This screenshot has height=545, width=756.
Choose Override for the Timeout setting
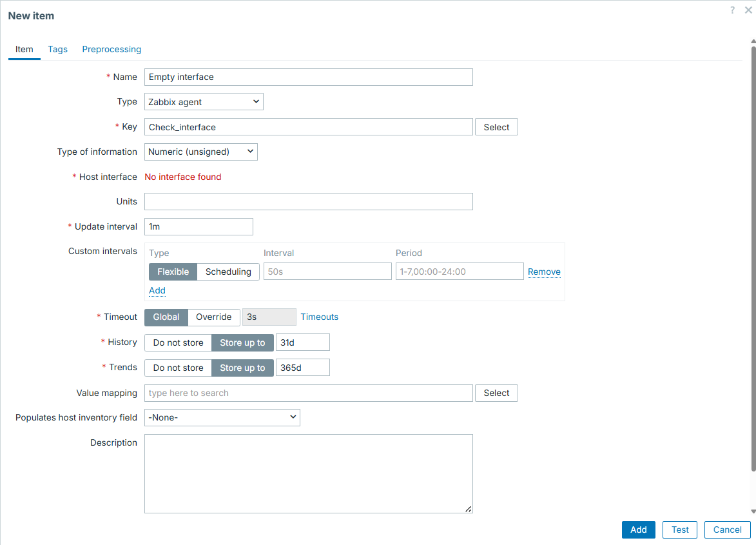[x=213, y=317]
